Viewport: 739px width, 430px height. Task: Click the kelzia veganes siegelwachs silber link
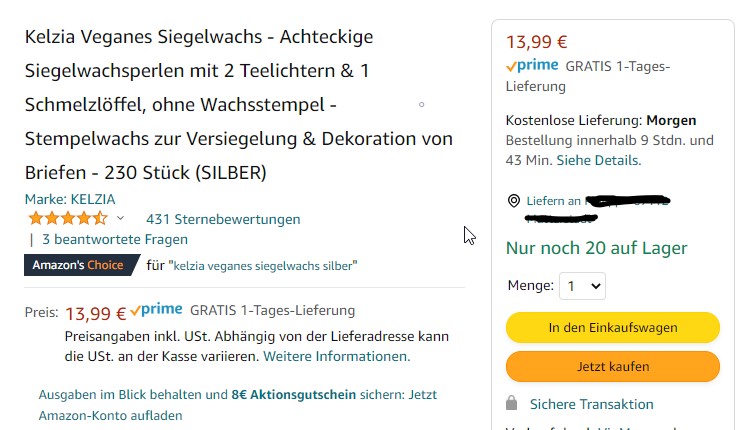point(264,266)
